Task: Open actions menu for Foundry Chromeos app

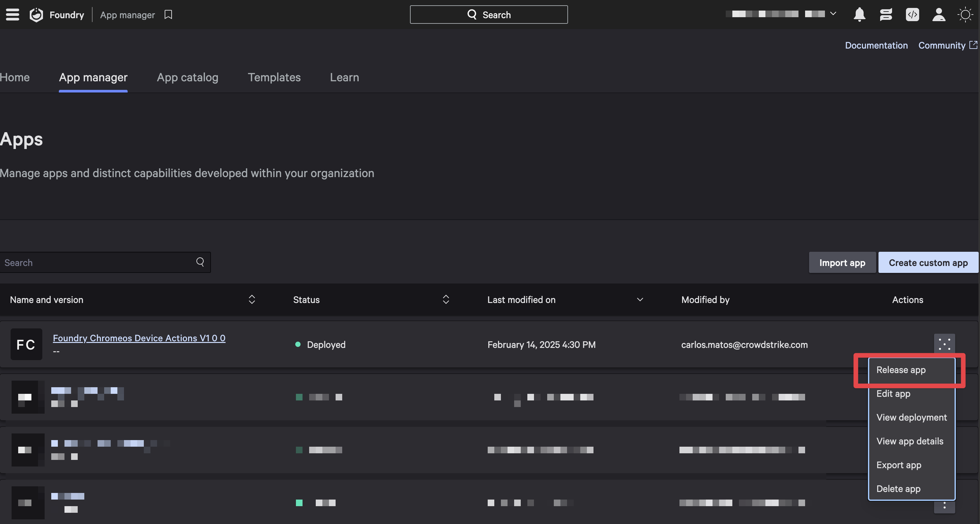Action: (x=944, y=344)
